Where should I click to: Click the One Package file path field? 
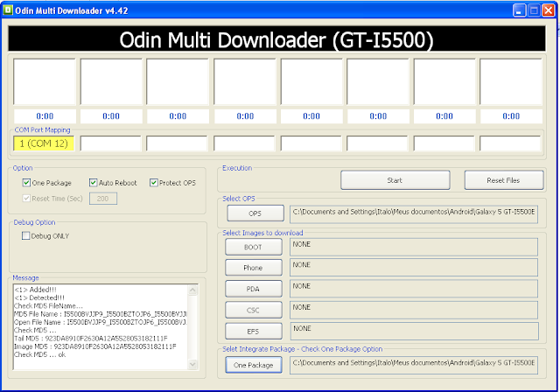point(414,365)
